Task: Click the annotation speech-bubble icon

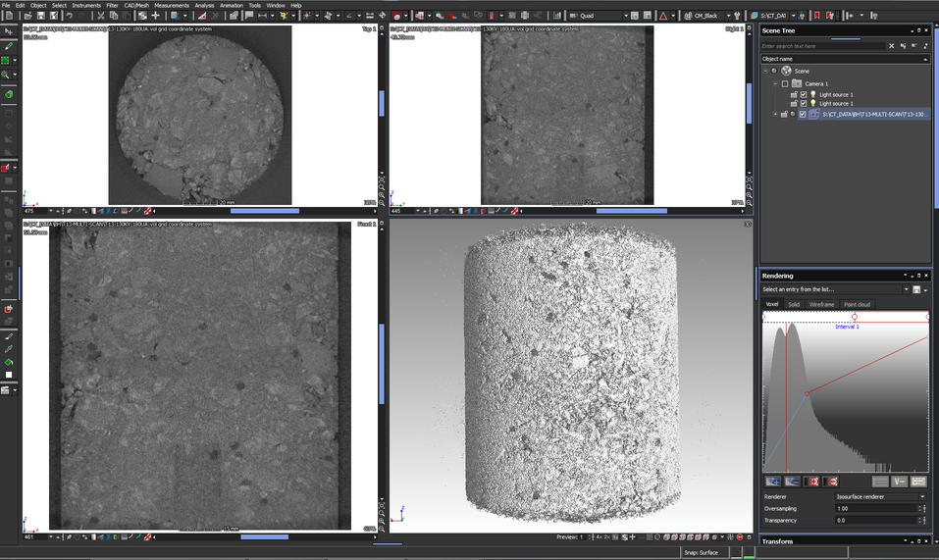Action: pyautogui.click(x=249, y=16)
